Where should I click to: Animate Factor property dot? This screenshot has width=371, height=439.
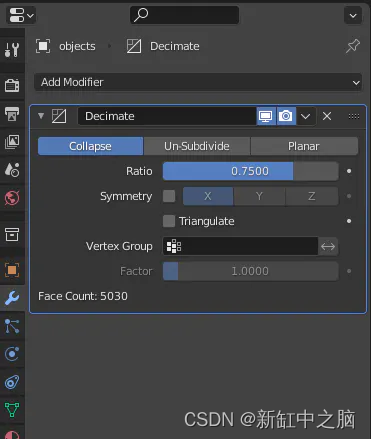(x=349, y=271)
